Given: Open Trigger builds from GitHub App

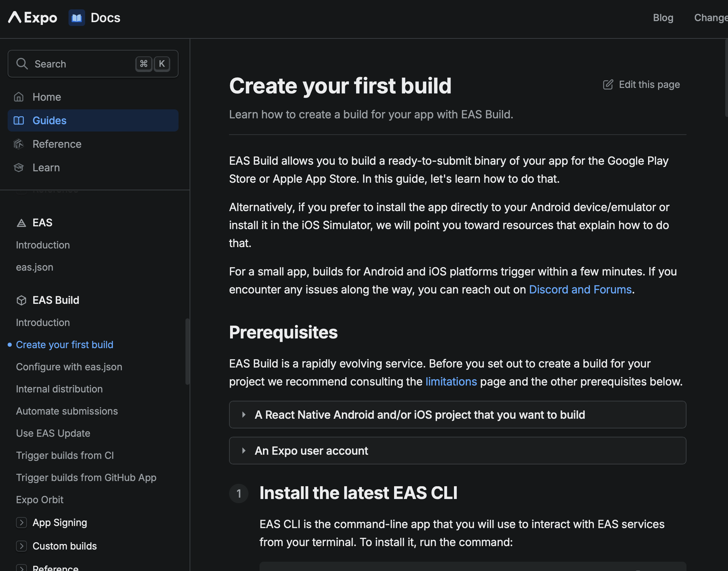Looking at the screenshot, I should pos(86,478).
